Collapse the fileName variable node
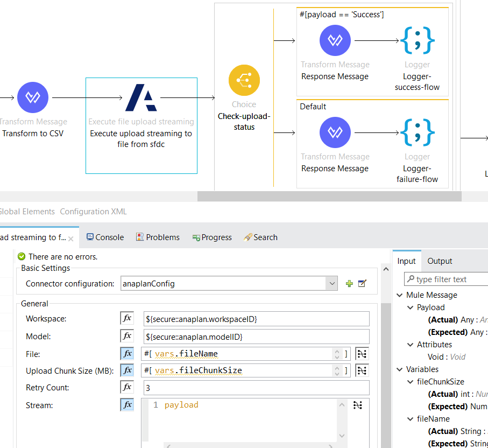 [410, 419]
